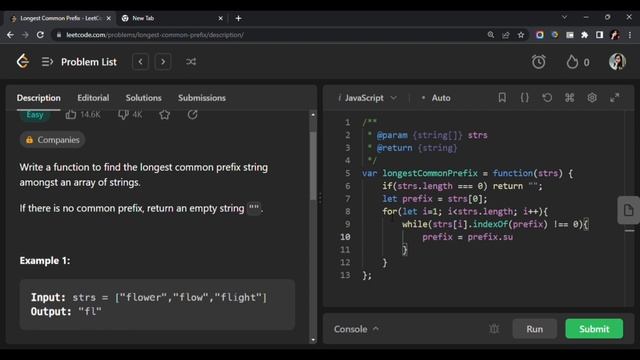The height and width of the screenshot is (360, 640).
Task: Click the debugger bug icon near Run
Action: [494, 329]
